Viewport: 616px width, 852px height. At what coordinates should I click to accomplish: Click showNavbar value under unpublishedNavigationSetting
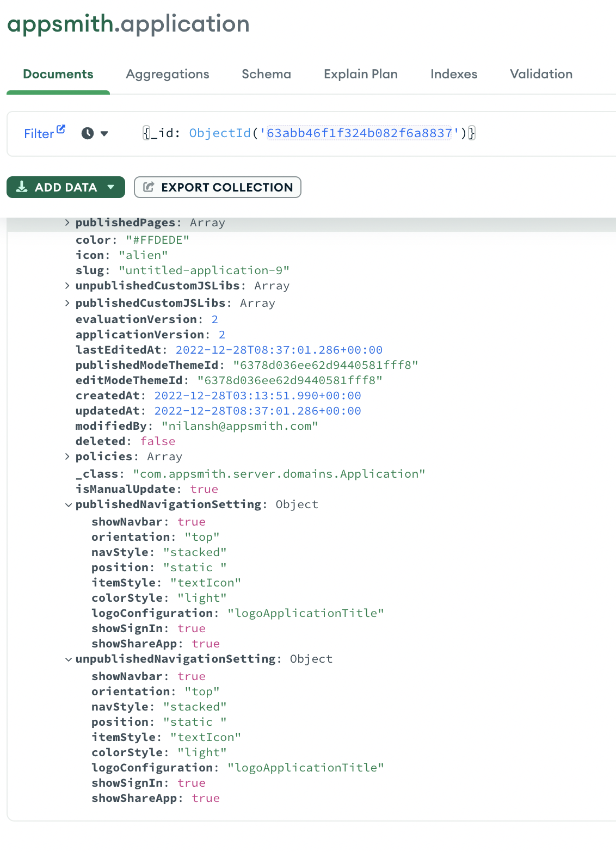click(x=192, y=676)
